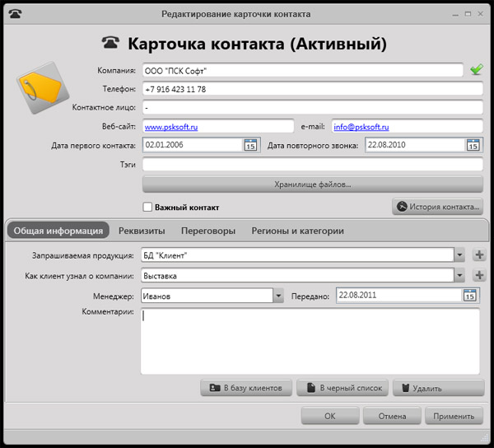Screen dimensions: 494x448
Task: Click the Передано date value 22.08.2011
Action: point(357,295)
